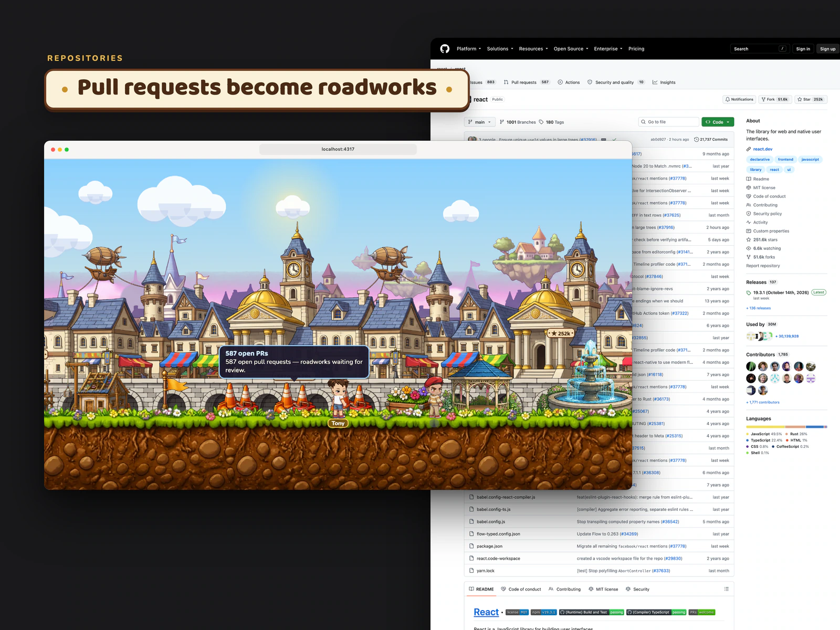Viewport: 840px width, 630px height.
Task: Open react.code-workspace file
Action: click(498, 559)
